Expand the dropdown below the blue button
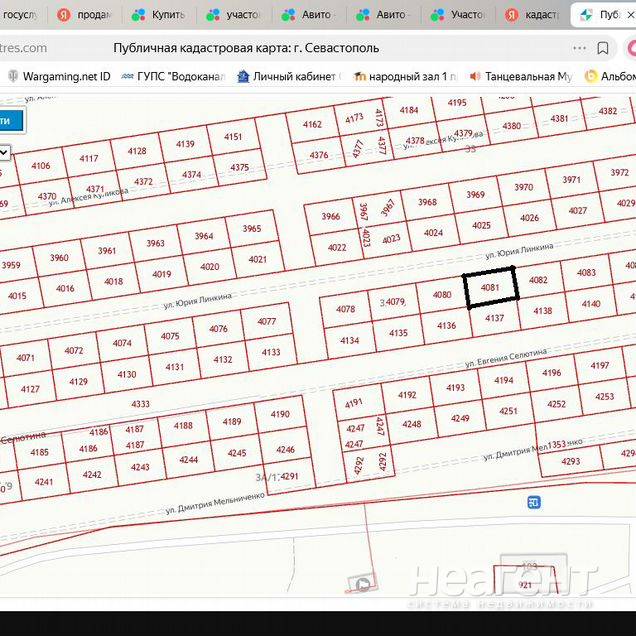Viewport: 636px width, 636px height. coord(4,152)
